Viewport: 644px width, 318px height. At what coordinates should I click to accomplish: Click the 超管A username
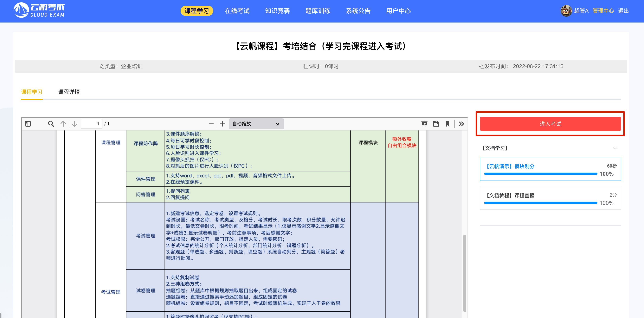[x=581, y=11]
